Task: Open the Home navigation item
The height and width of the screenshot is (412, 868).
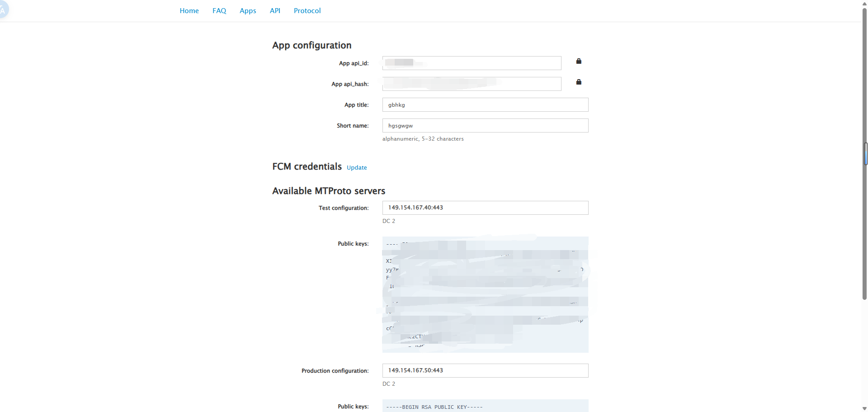Action: pyautogui.click(x=189, y=10)
